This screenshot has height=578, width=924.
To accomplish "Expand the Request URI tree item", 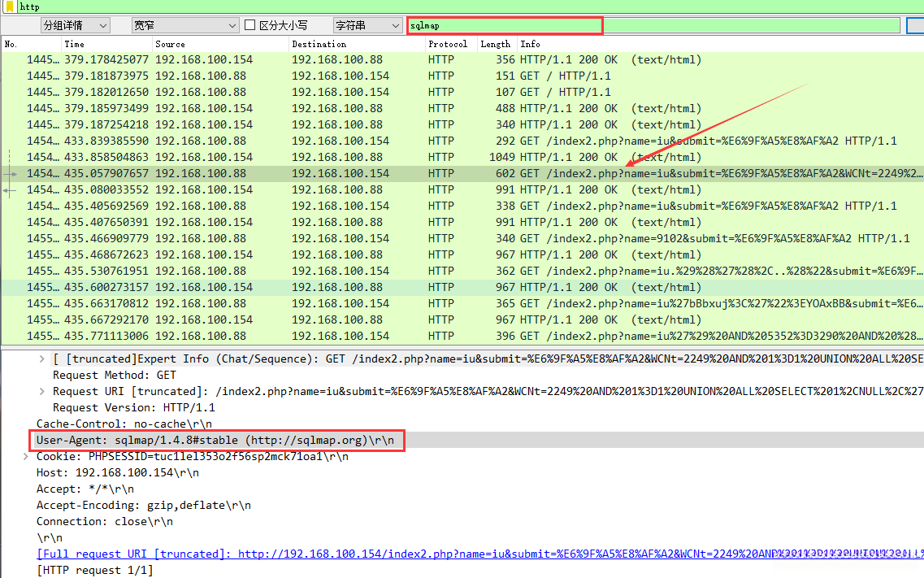I will [41, 391].
